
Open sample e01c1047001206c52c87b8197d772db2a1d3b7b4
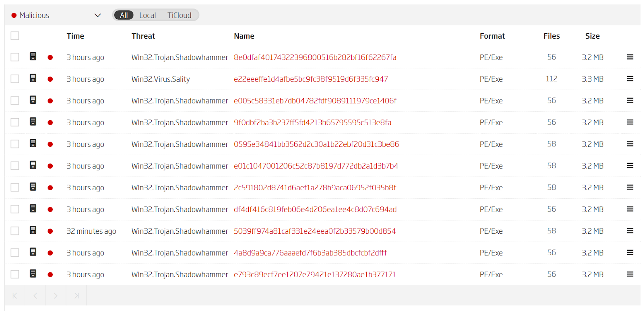[316, 166]
